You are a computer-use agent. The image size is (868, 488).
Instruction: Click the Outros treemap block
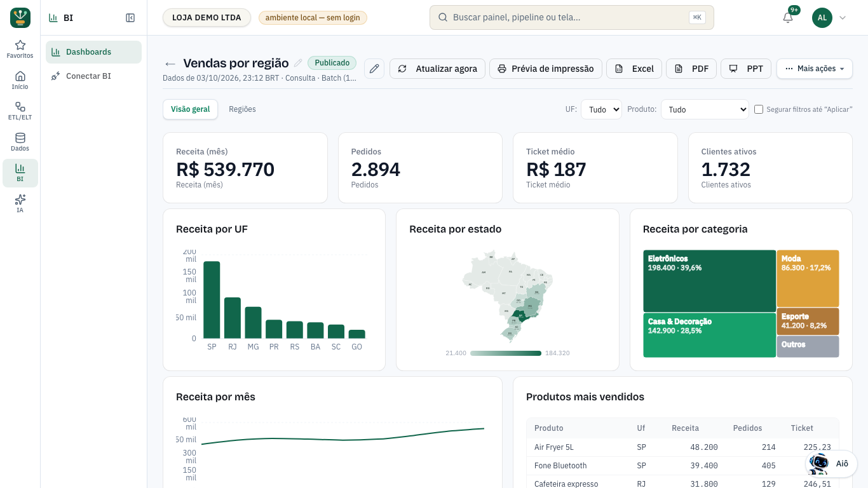pos(808,346)
